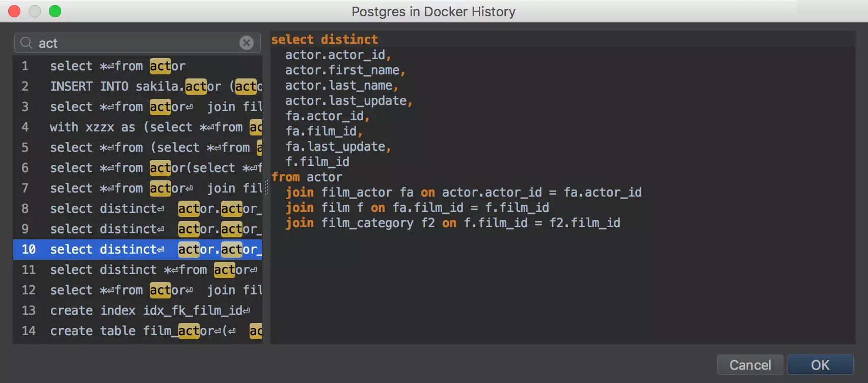Click the green zoom window button
Viewport: 868px width, 383px height.
(x=55, y=11)
